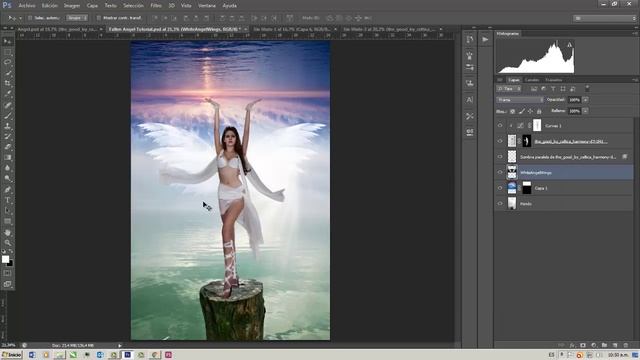Viewport: 640px width, 360px height.
Task: Toggle visibility of Curvas 1 layer
Action: tap(500, 126)
